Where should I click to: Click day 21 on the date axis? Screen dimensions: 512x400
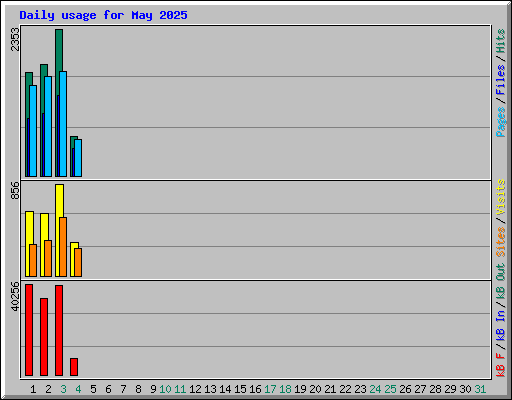point(330,389)
